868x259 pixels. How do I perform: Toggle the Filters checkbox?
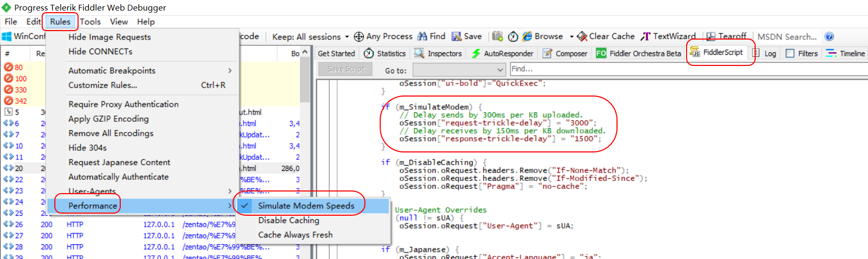[x=790, y=53]
